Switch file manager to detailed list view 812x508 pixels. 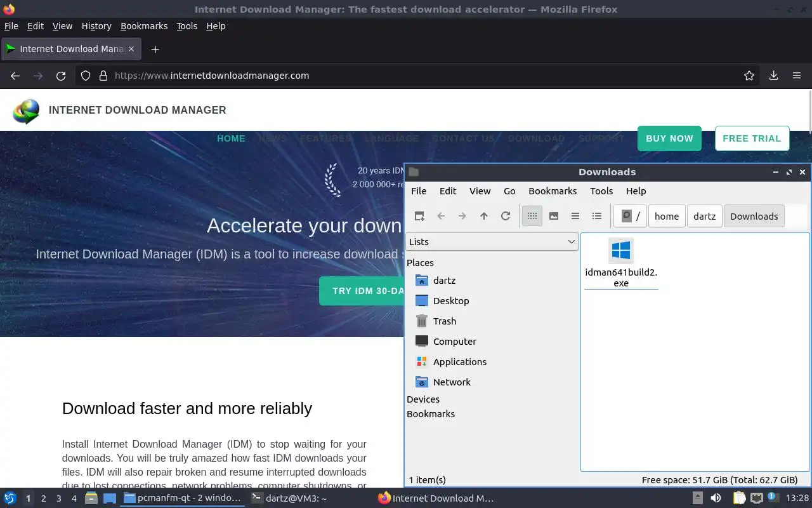pyautogui.click(x=597, y=216)
